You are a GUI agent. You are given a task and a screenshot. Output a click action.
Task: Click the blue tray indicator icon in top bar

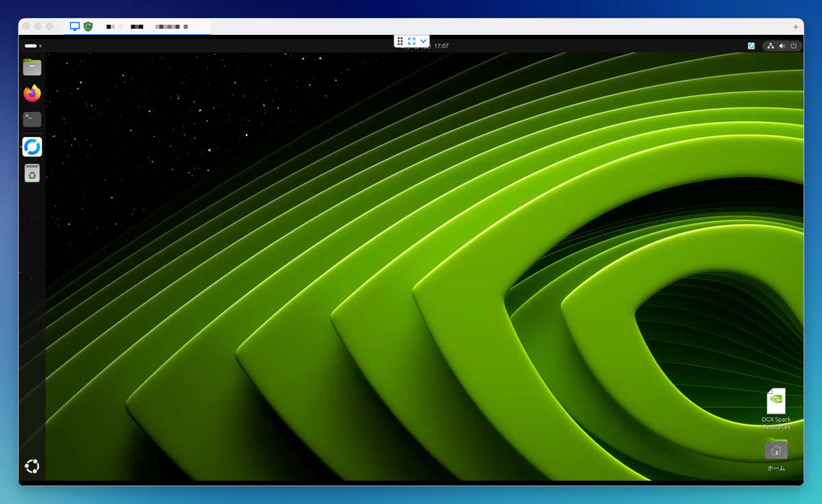click(751, 46)
